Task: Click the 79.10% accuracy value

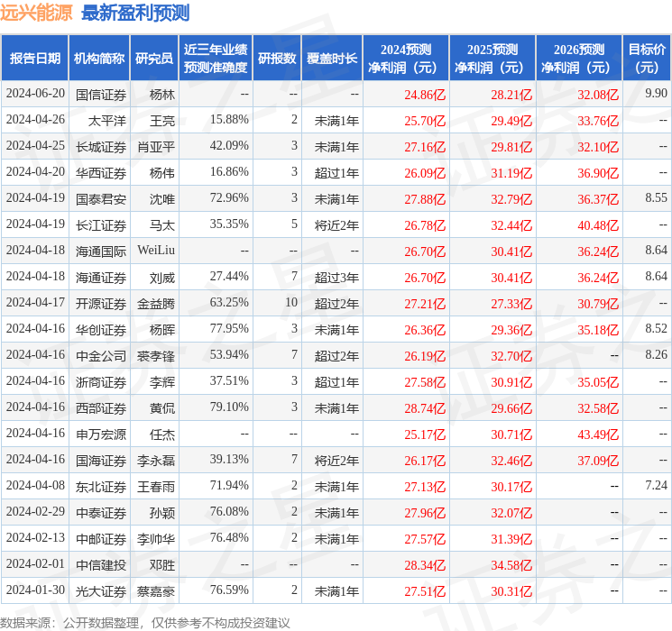Action: pyautogui.click(x=229, y=407)
